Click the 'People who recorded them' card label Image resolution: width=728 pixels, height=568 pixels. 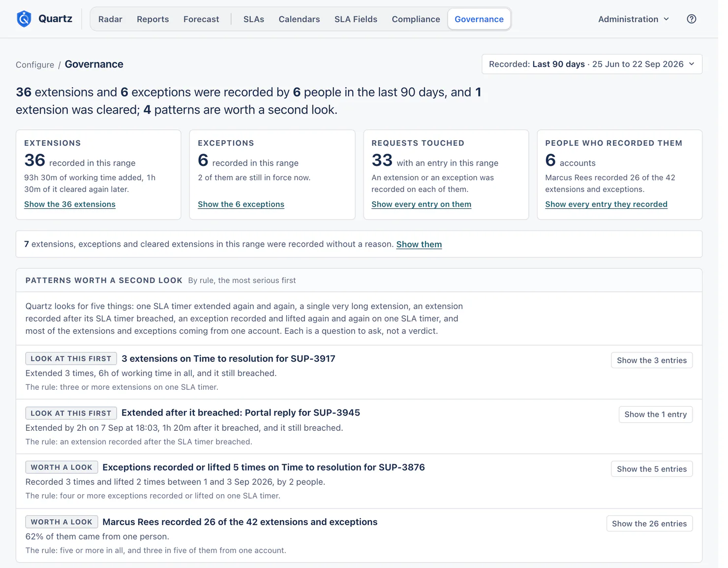(613, 143)
